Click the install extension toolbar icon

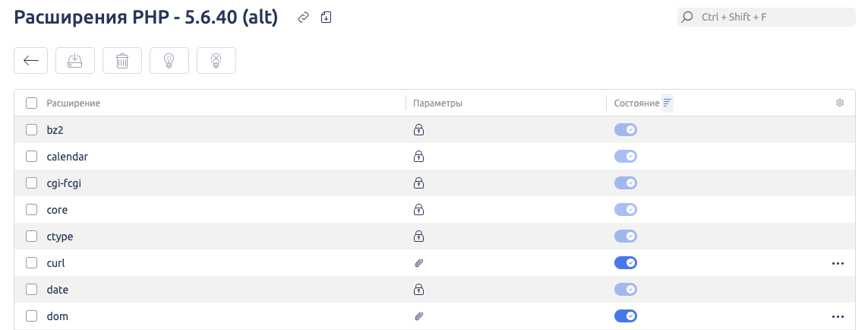pos(75,62)
